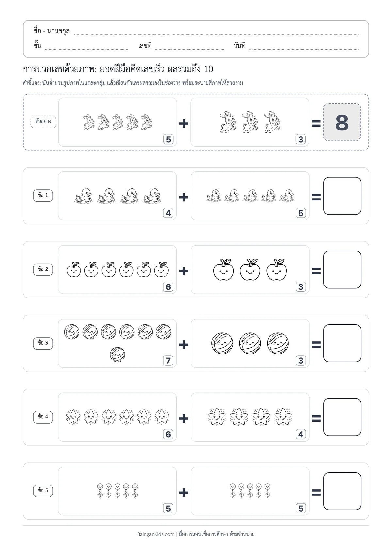Select the ข้อ 3 label
The width and height of the screenshot is (392, 555).
pyautogui.click(x=43, y=343)
